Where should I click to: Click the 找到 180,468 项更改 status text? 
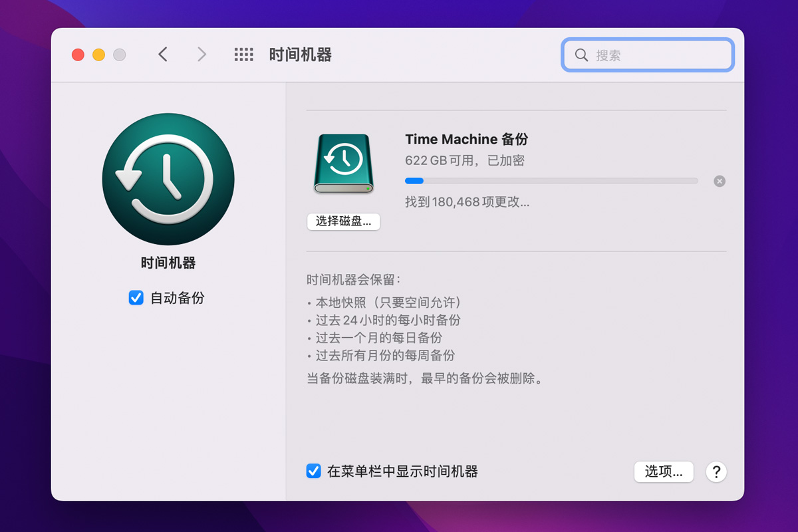coord(465,202)
